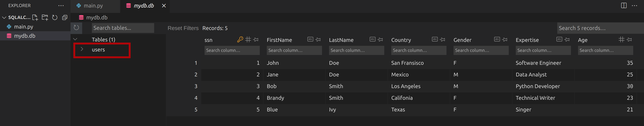
Task: Toggle pin on the Age column
Action: pyautogui.click(x=629, y=39)
